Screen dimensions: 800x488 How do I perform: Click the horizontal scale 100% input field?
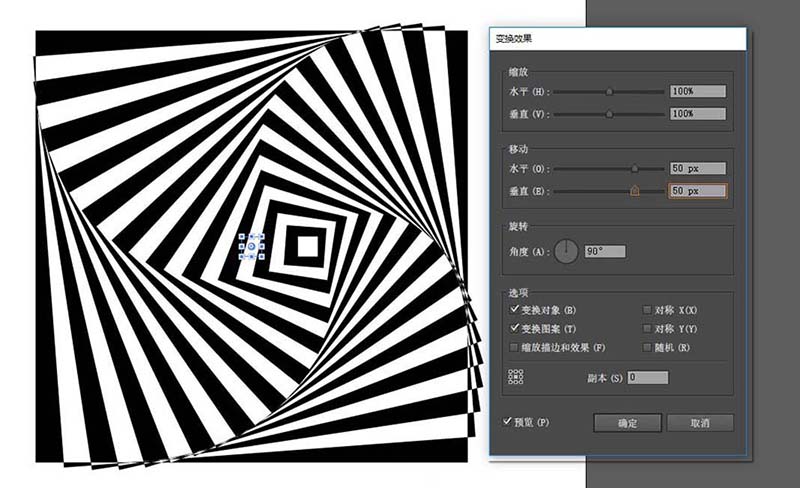pyautogui.click(x=697, y=91)
